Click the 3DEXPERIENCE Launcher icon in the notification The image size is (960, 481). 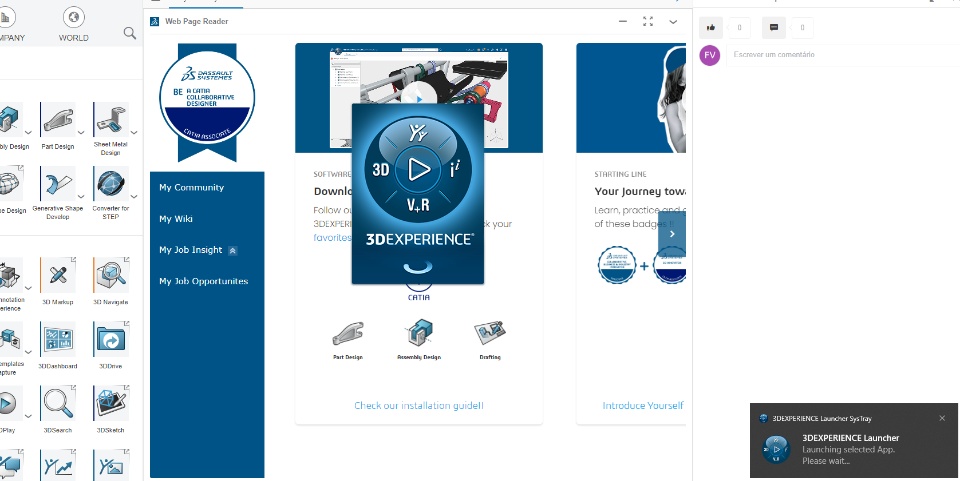[776, 449]
